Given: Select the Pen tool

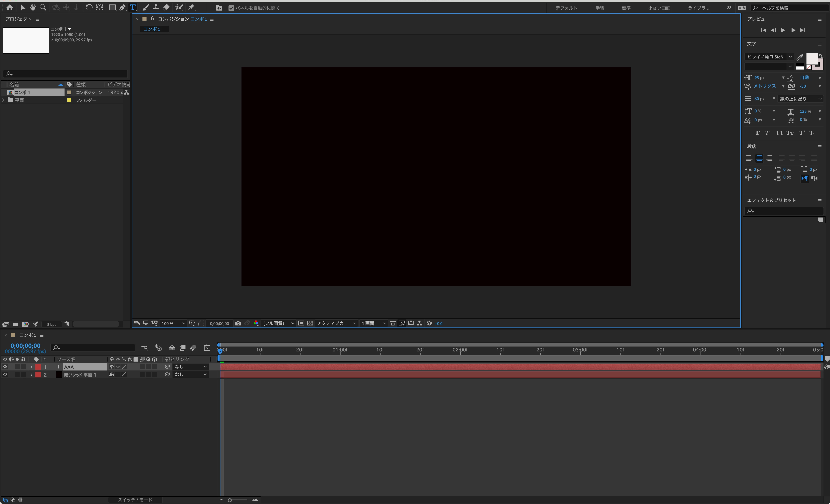Looking at the screenshot, I should point(122,8).
